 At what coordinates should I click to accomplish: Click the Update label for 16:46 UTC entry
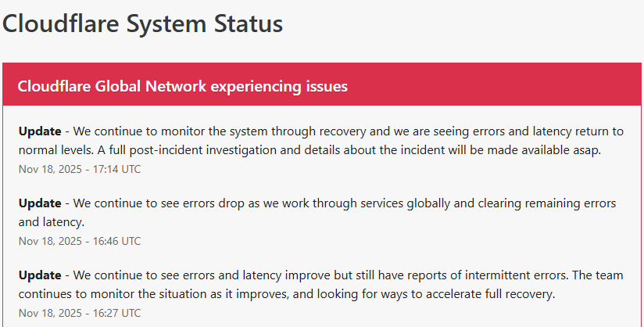40,203
